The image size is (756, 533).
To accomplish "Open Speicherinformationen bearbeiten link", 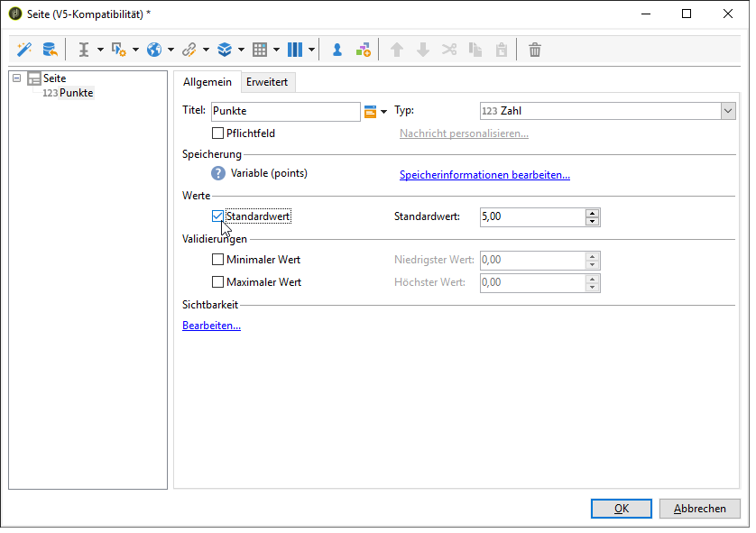I will (x=484, y=175).
